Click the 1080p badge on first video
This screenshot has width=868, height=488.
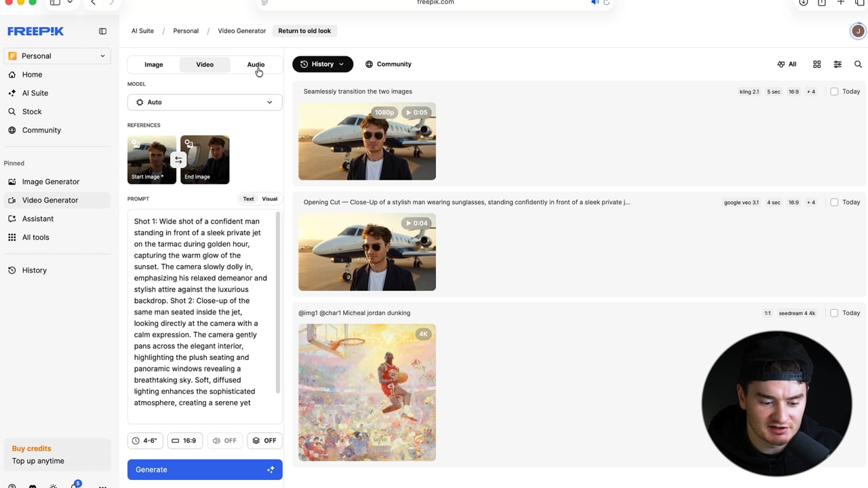(384, 113)
